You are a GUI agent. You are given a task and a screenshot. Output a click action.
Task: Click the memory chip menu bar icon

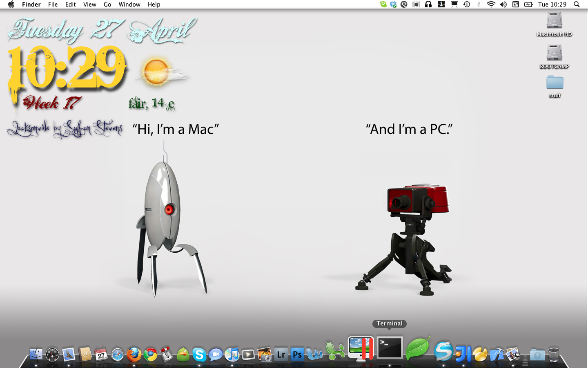point(416,4)
